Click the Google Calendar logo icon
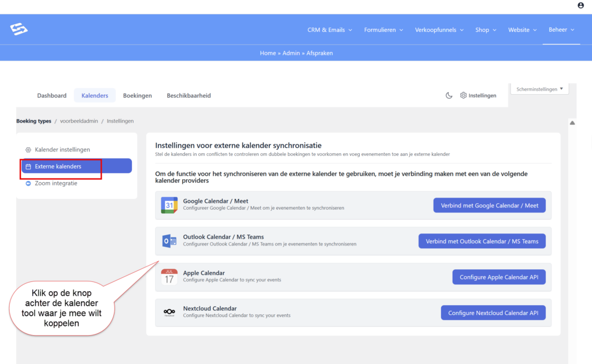592x364 pixels. 169,205
